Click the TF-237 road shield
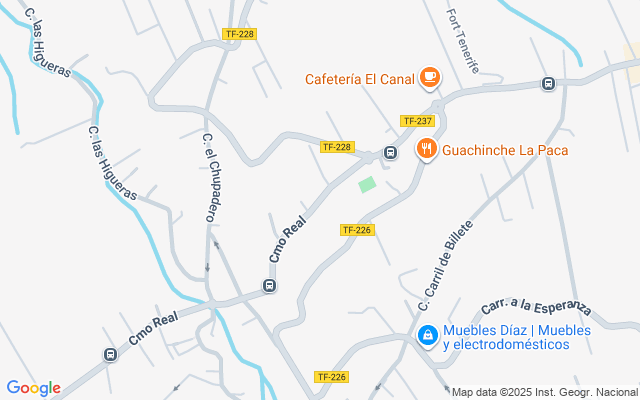This screenshot has height=400, width=640. 418,121
